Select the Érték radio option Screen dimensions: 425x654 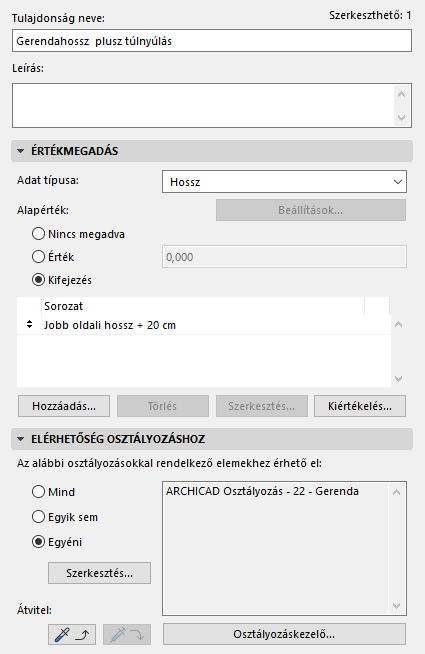(x=38, y=257)
